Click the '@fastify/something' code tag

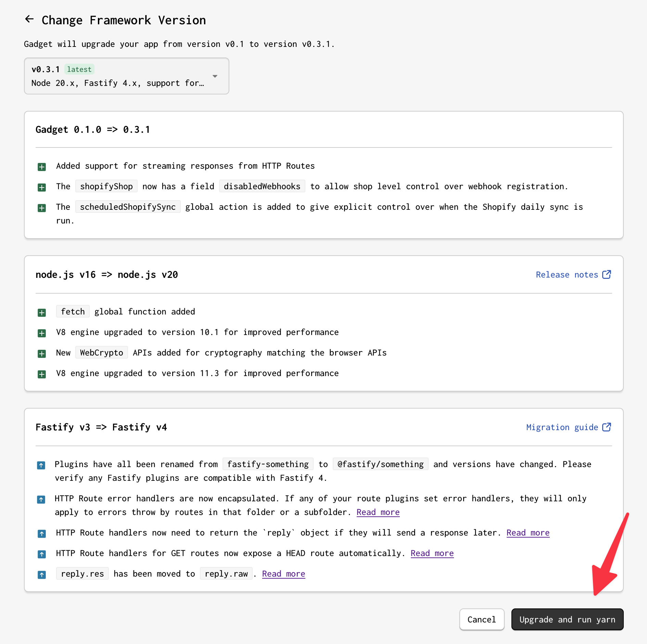[381, 464]
